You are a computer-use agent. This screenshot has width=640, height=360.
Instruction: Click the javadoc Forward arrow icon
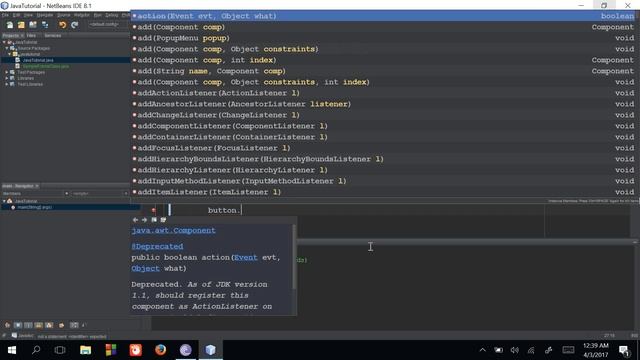point(144,220)
